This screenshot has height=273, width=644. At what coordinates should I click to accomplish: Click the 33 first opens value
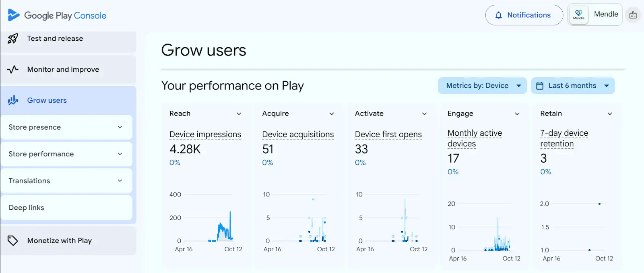(361, 149)
